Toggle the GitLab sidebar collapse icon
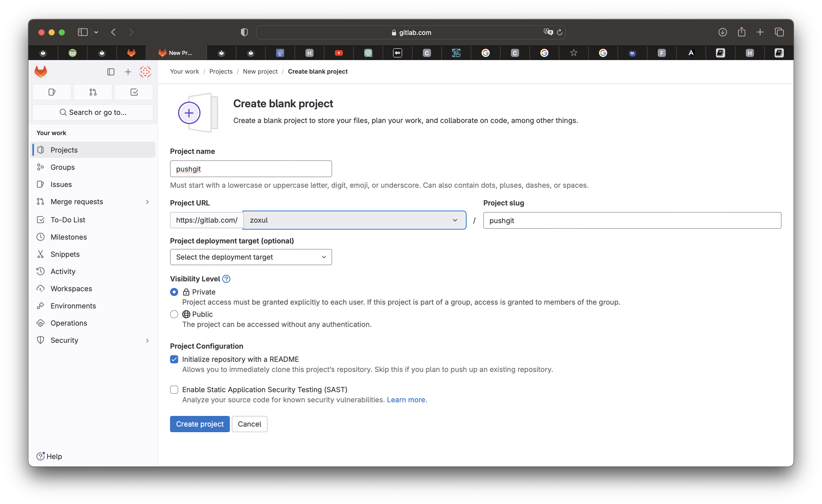 click(111, 72)
